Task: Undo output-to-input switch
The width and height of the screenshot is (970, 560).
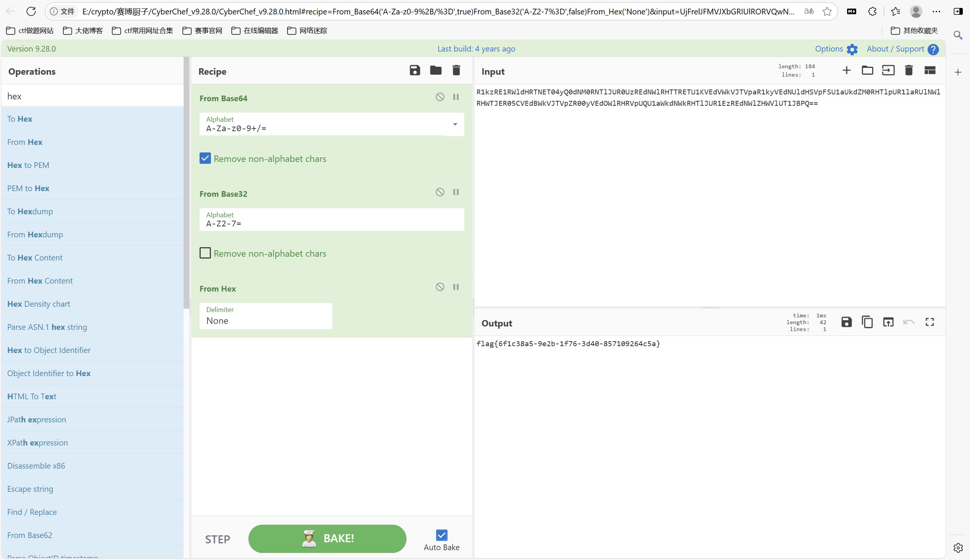Action: [x=909, y=322]
